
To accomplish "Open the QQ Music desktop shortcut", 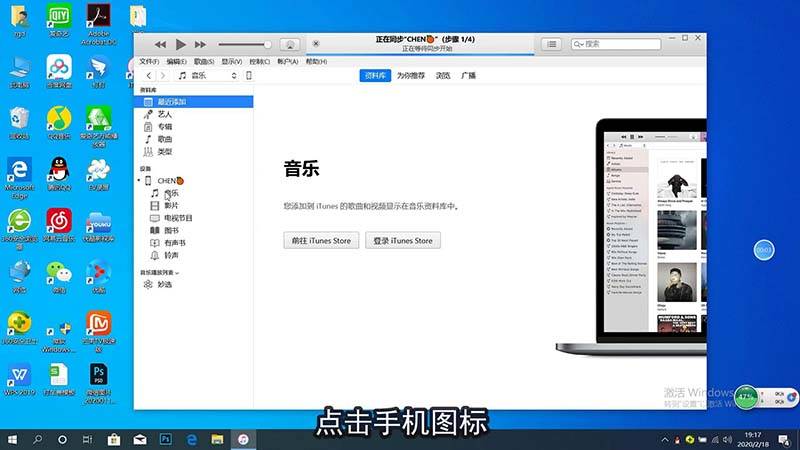I will point(59,123).
